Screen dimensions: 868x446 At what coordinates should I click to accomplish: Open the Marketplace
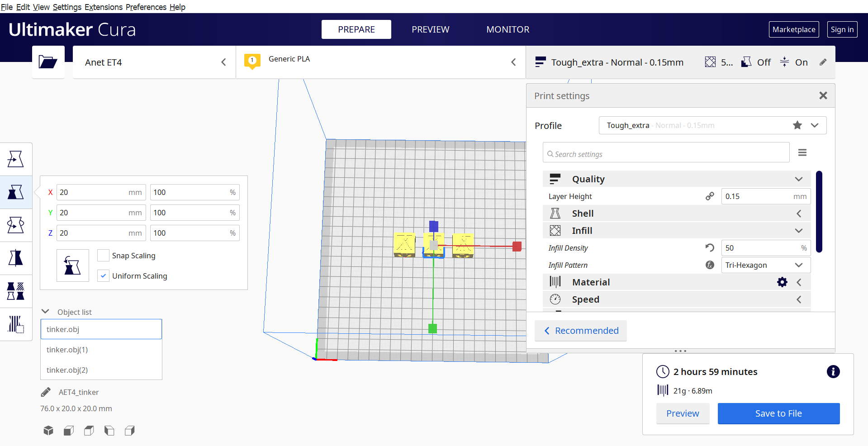(794, 29)
